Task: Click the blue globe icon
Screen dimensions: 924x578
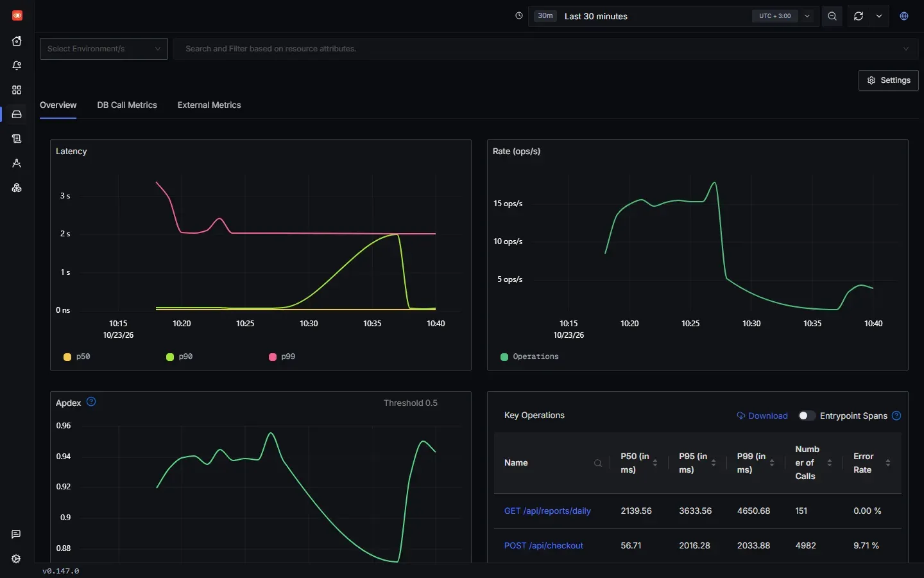Action: pos(904,16)
